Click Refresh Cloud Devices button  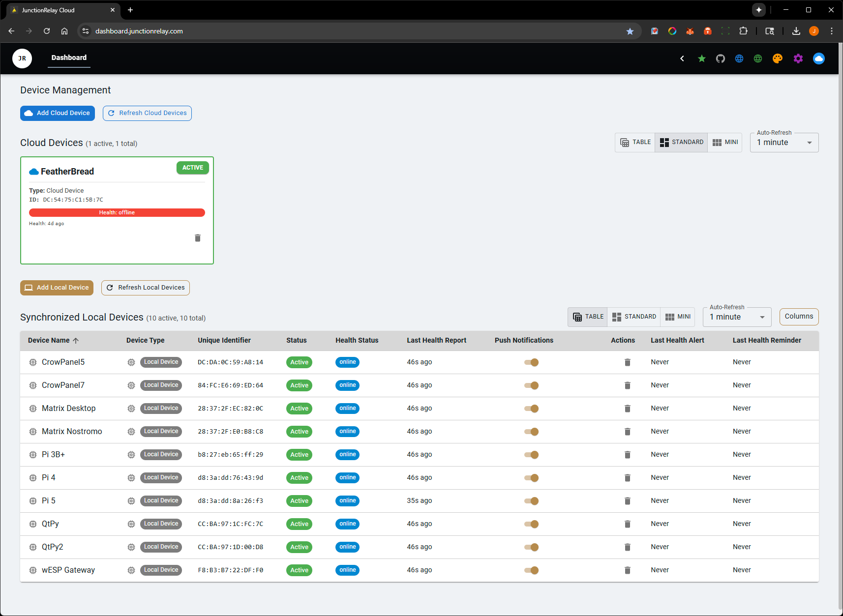147,113
